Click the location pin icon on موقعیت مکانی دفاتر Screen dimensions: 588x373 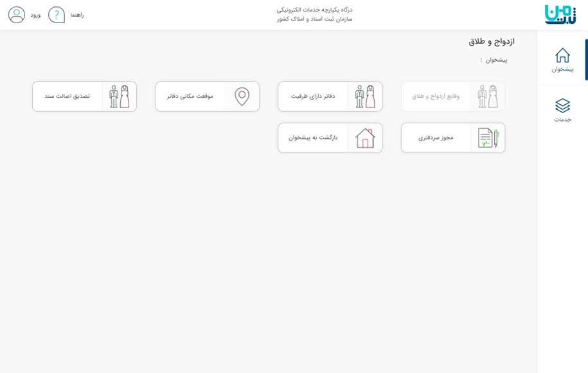point(241,96)
